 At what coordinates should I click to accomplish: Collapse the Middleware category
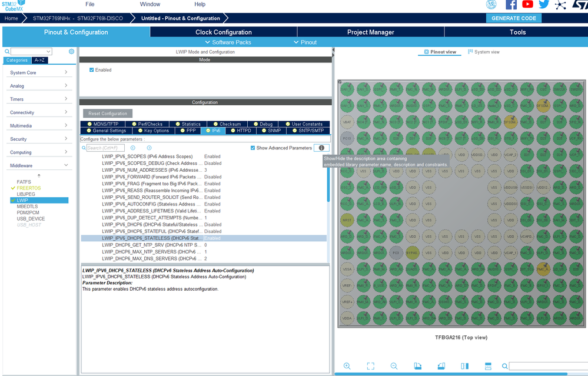39,165
